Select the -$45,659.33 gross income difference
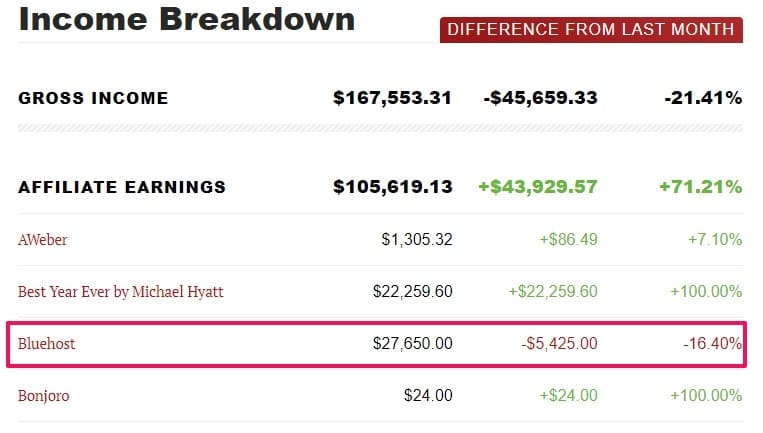 [540, 98]
